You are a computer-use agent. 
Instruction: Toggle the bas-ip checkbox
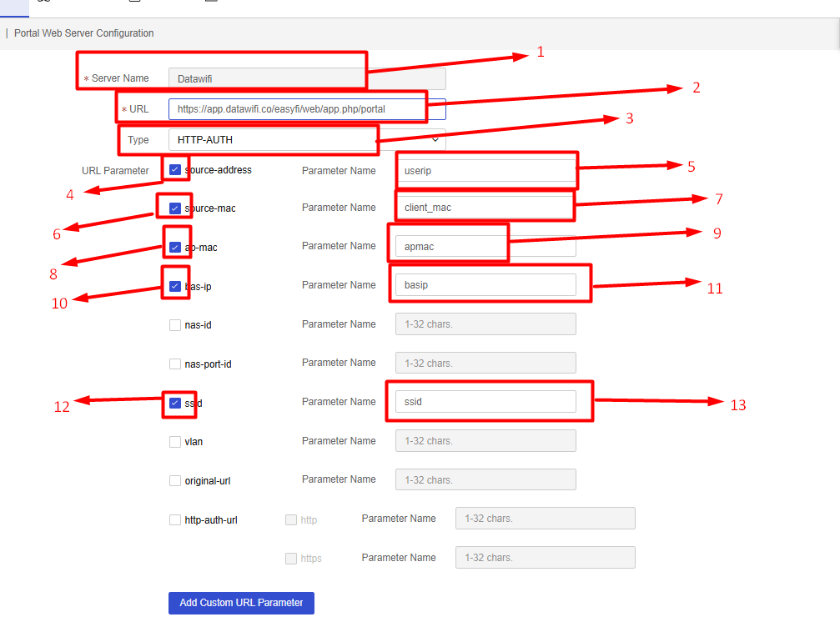click(174, 286)
